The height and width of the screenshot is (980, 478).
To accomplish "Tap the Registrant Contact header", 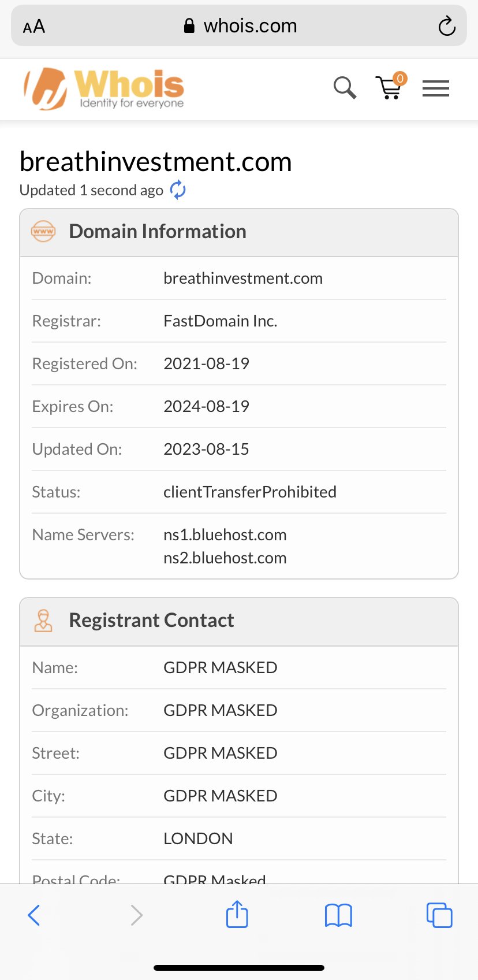I will tap(151, 621).
